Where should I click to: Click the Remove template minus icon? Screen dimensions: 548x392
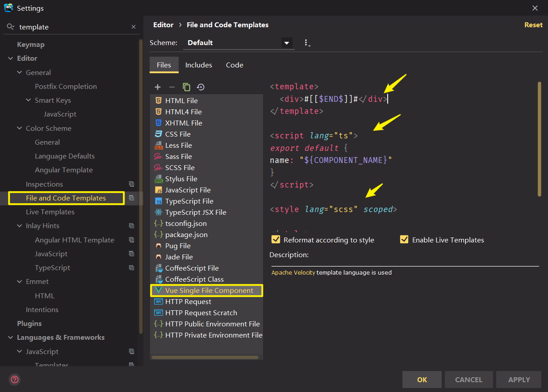172,87
